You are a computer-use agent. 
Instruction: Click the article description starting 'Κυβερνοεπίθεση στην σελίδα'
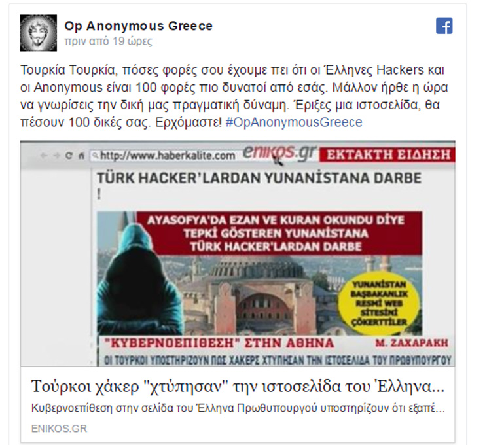pyautogui.click(x=238, y=408)
